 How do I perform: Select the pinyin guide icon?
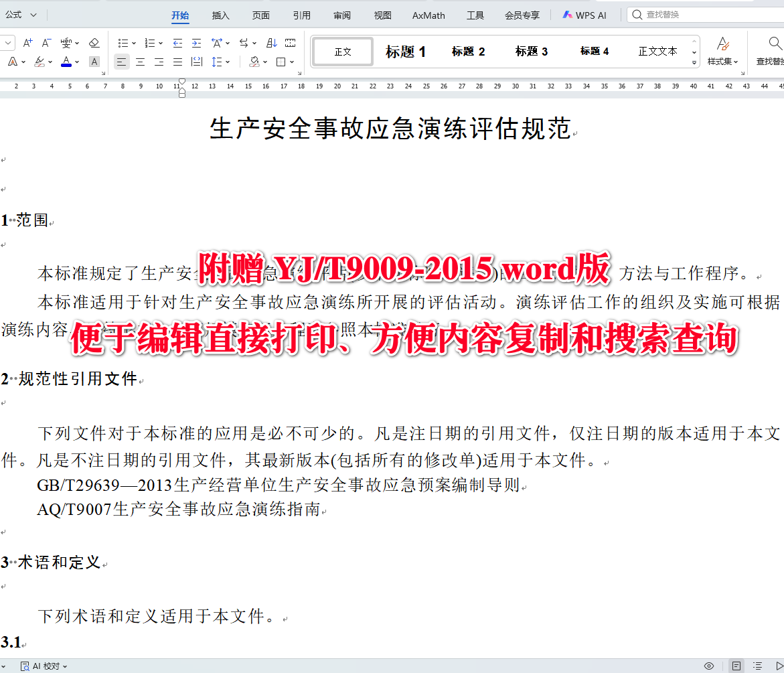tap(66, 42)
